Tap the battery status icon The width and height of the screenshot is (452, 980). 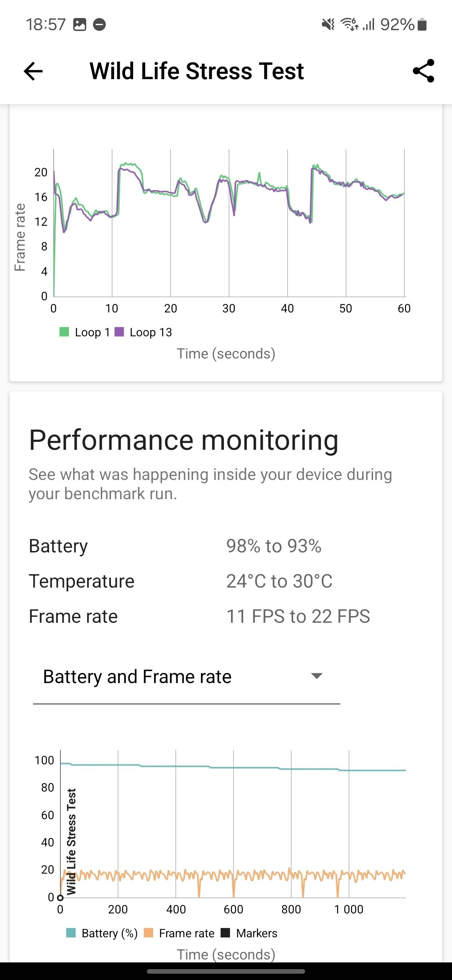422,24
